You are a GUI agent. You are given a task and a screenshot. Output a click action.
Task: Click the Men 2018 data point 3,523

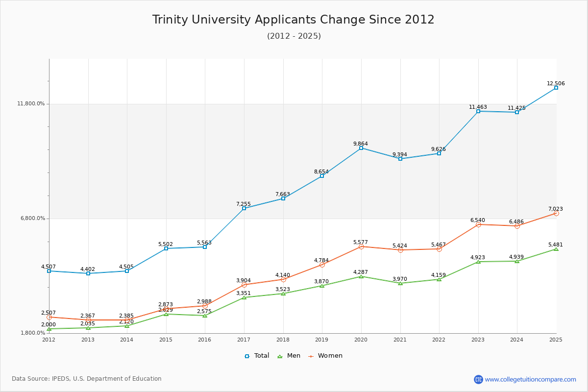tap(283, 294)
